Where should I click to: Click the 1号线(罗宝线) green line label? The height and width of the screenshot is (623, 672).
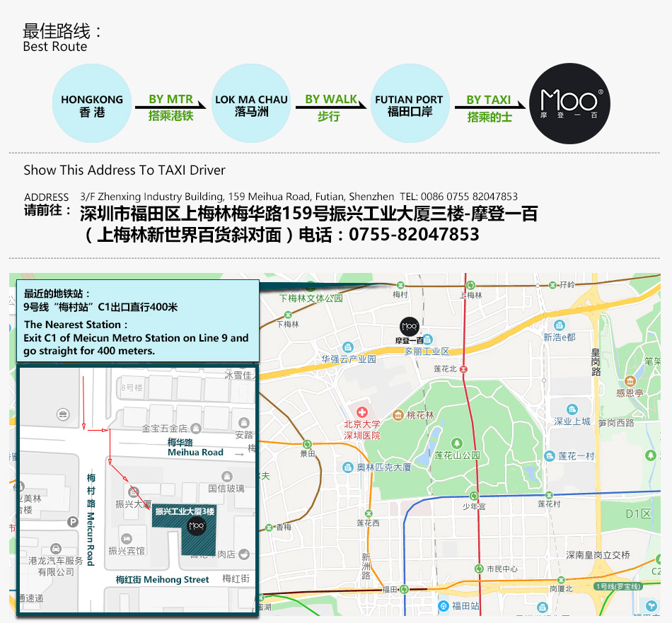click(618, 586)
